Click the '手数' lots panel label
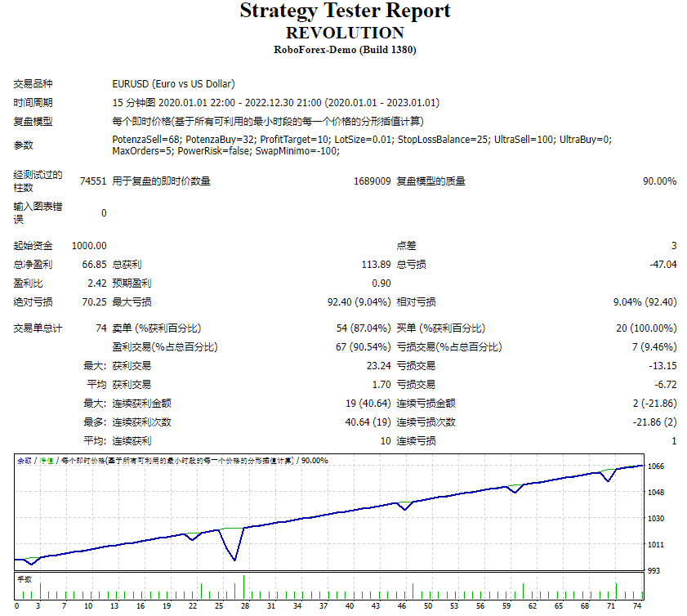The image size is (687, 616). [x=25, y=579]
